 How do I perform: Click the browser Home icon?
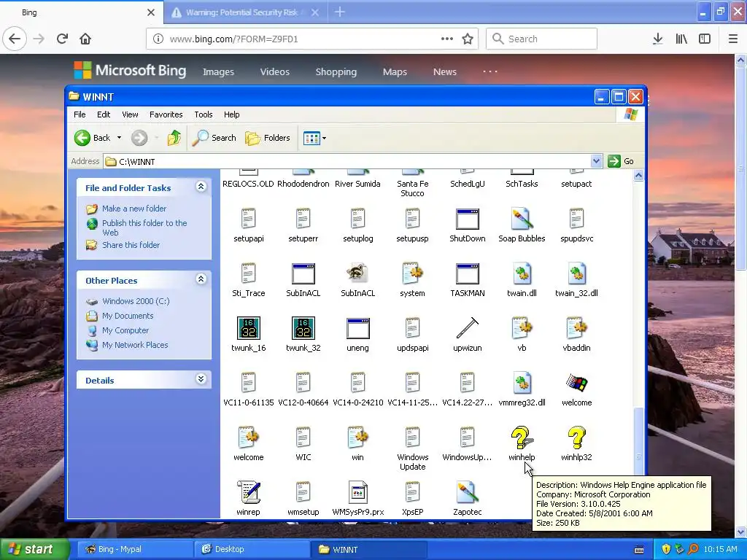pos(85,39)
